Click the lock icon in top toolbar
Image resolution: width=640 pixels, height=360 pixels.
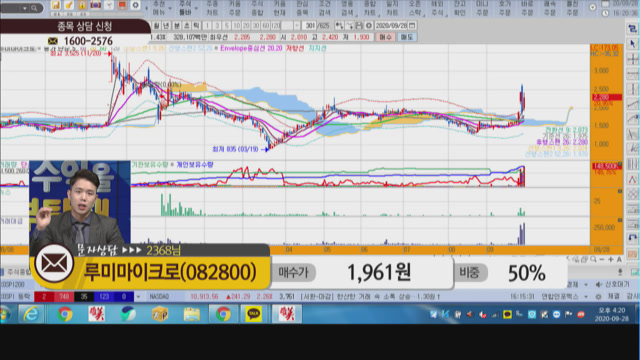[x=82, y=5]
